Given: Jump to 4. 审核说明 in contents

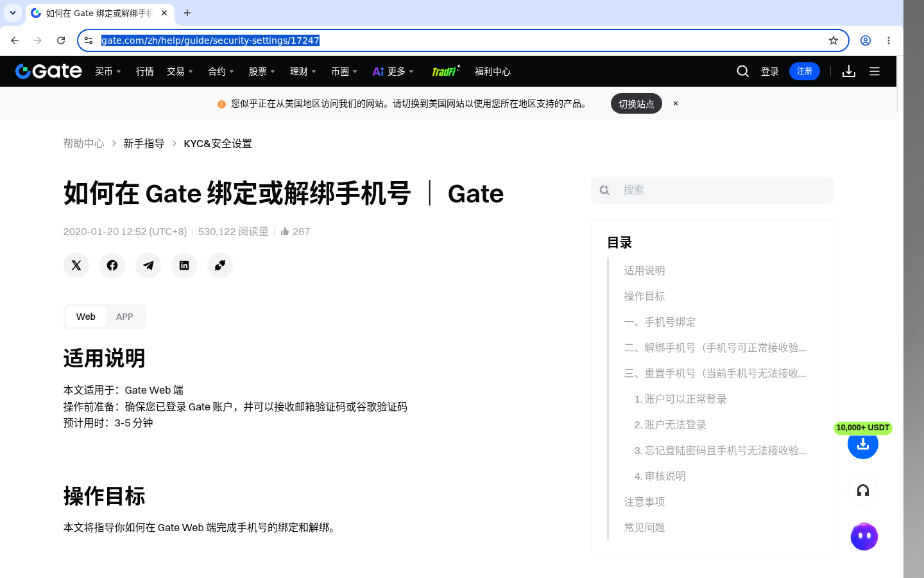Looking at the screenshot, I should pos(660,476).
